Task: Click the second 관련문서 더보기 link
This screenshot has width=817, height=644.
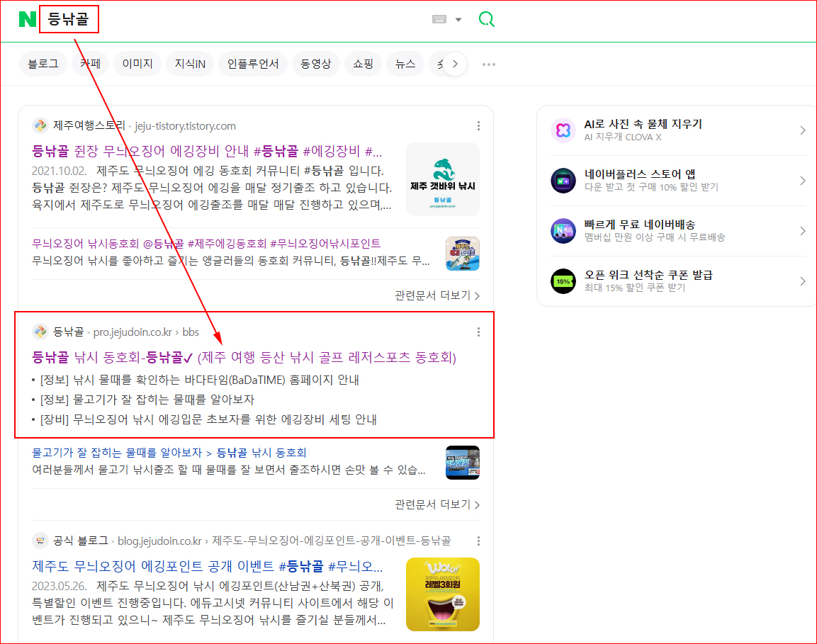Action: 436,504
